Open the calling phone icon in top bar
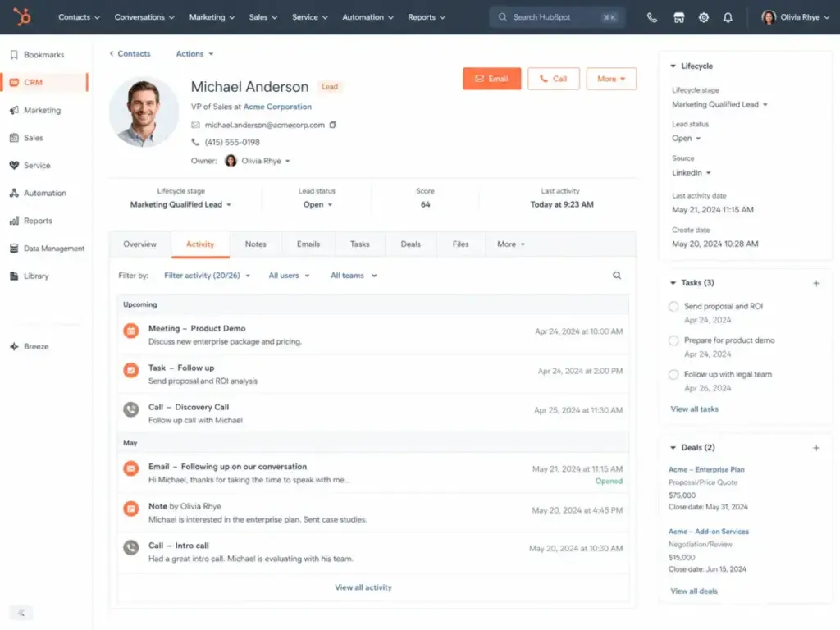The width and height of the screenshot is (840, 630). (x=651, y=17)
